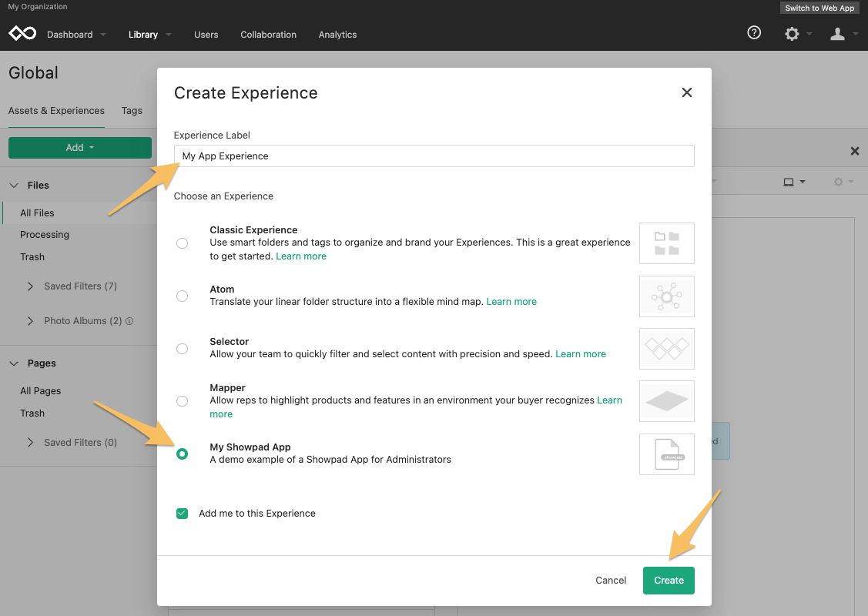The width and height of the screenshot is (868, 616).
Task: Collapse the Pages section chevron
Action: tap(14, 363)
